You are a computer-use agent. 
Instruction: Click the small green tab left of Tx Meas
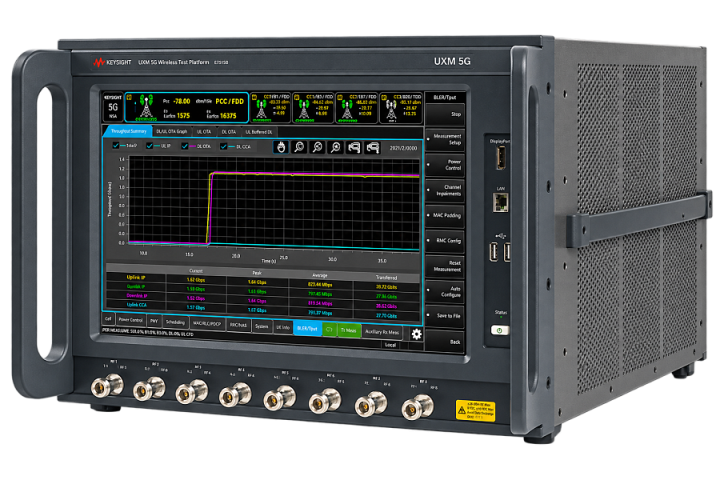coord(329,329)
